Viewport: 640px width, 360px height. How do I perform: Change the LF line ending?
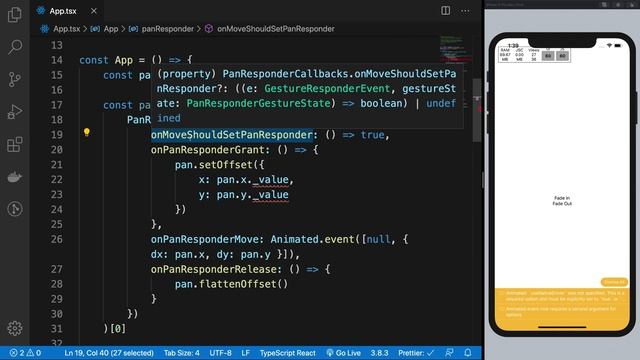(x=245, y=353)
